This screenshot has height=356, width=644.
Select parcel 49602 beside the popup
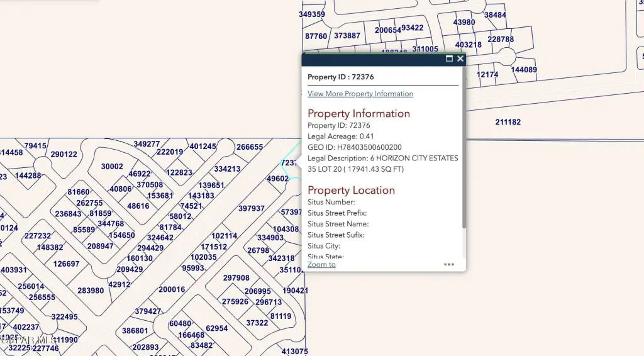coord(277,179)
